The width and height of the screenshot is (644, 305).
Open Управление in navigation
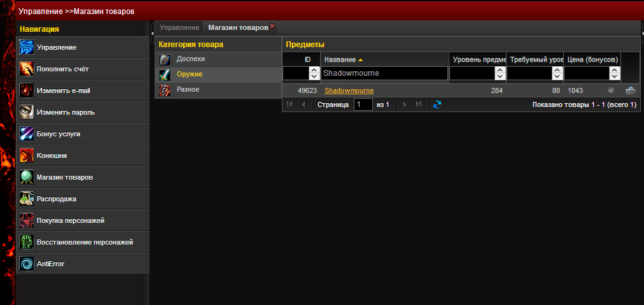(83, 47)
